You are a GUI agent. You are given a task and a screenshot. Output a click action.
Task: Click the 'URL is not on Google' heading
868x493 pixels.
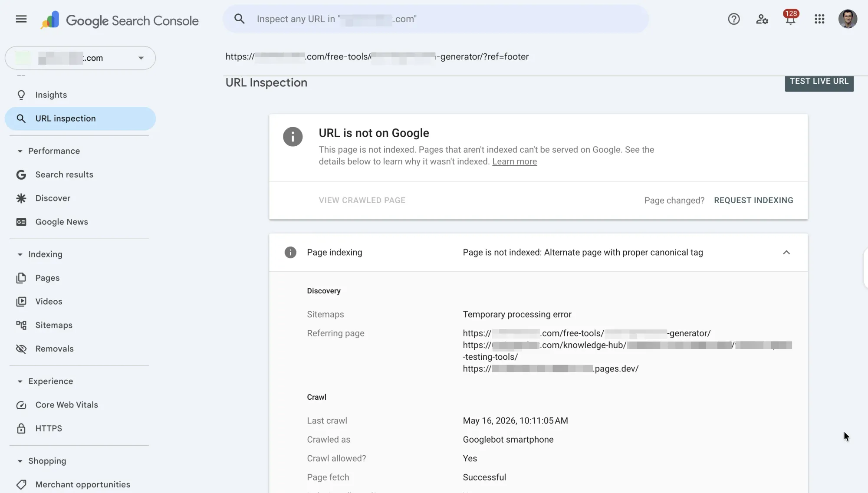pyautogui.click(x=374, y=133)
